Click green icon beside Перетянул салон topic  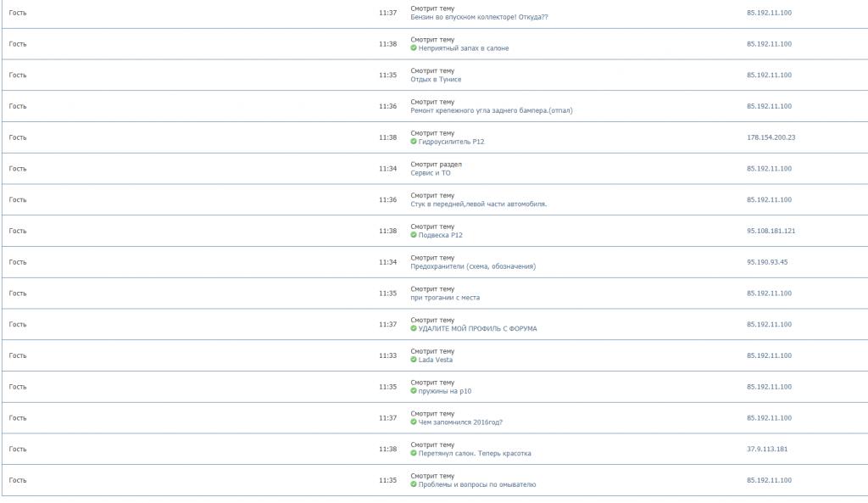click(x=414, y=453)
